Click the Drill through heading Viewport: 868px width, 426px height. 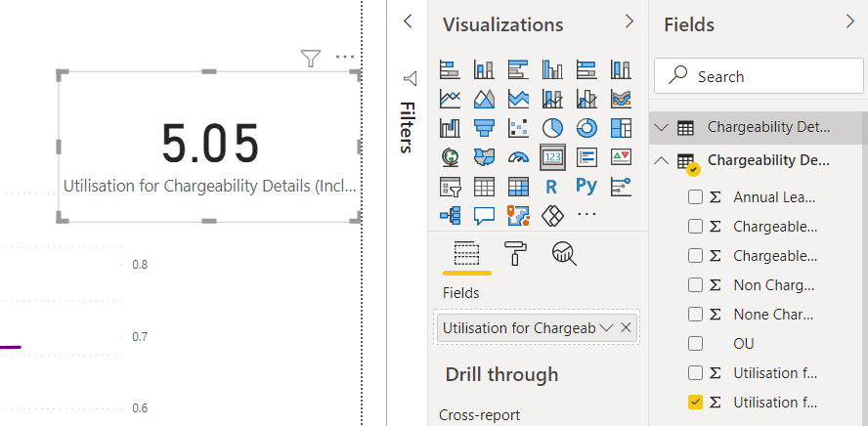(x=501, y=374)
